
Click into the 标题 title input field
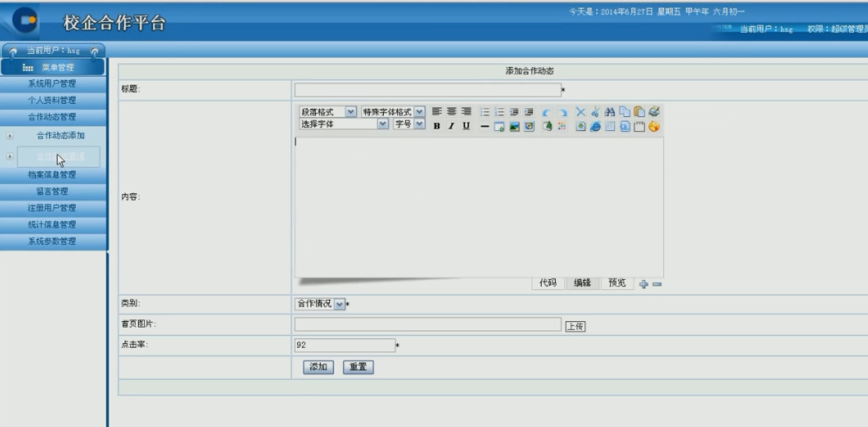(427, 90)
